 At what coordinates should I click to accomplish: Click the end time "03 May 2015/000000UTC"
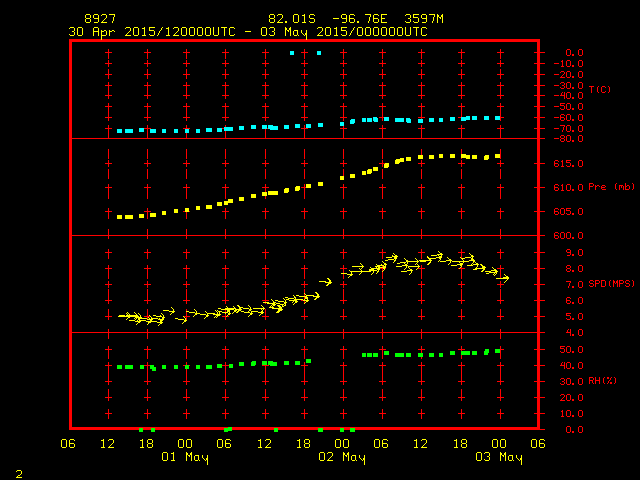pyautogui.click(x=344, y=32)
